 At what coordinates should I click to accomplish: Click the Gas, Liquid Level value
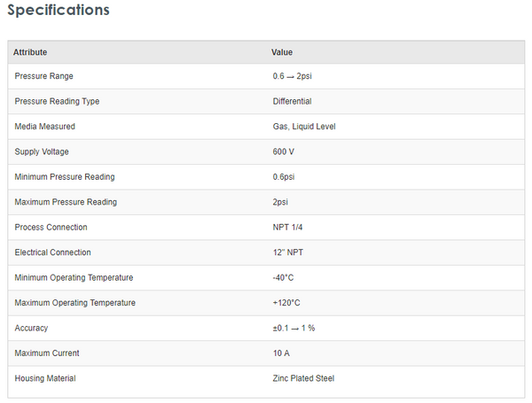303,127
